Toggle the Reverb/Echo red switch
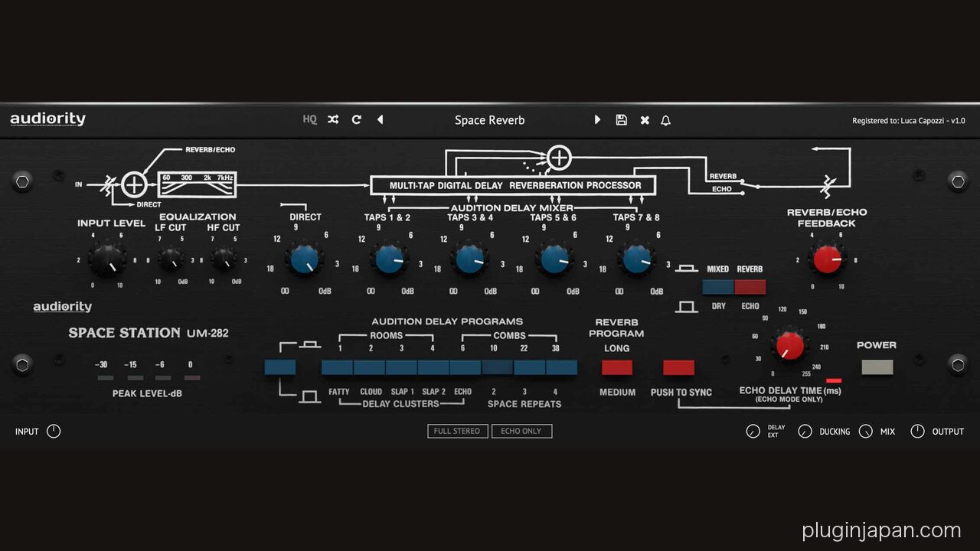 click(750, 287)
